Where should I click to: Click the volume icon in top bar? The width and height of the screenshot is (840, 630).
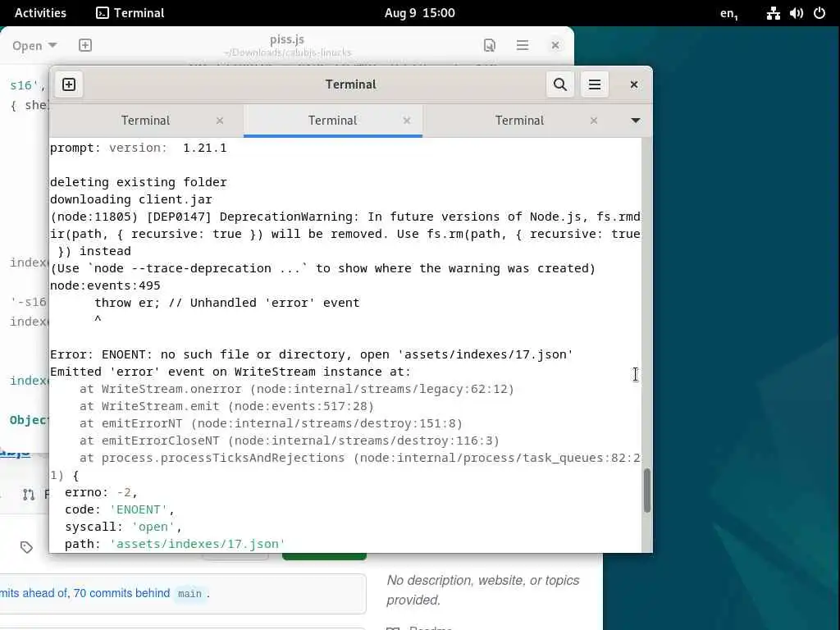tap(796, 13)
